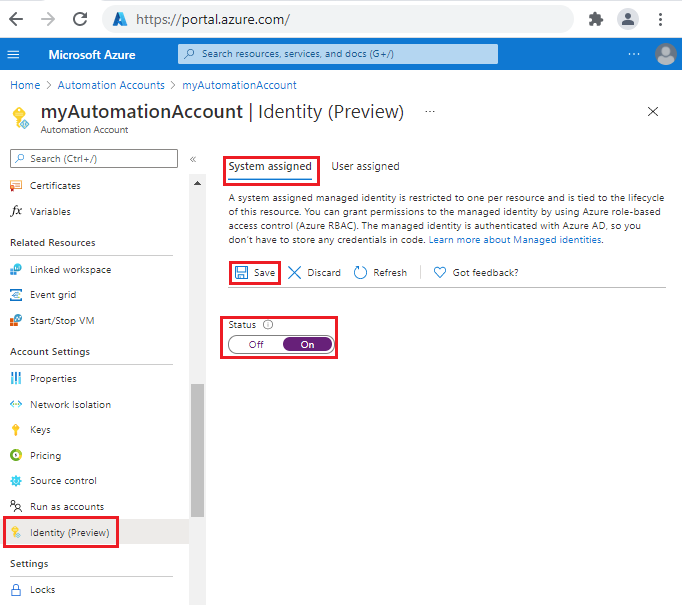Reload the page with the refresh icon
Screen dimensions: 682x605
80,19
